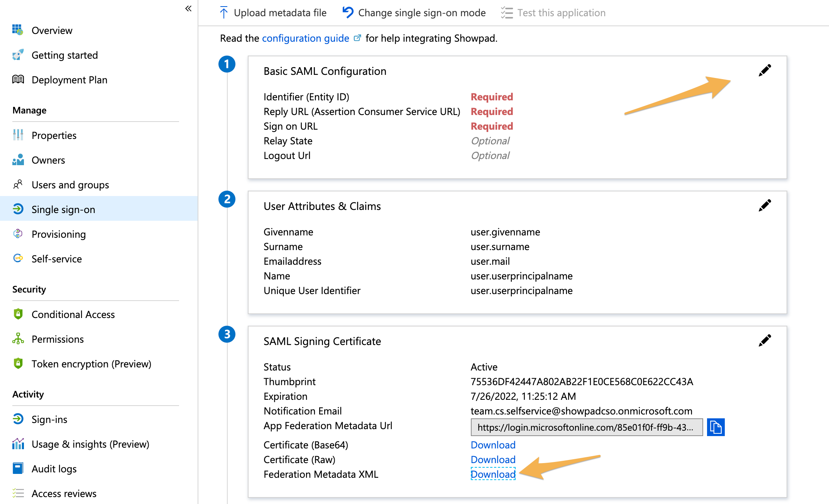The height and width of the screenshot is (504, 829).
Task: Click the Getting started rocket icon
Action: click(18, 55)
